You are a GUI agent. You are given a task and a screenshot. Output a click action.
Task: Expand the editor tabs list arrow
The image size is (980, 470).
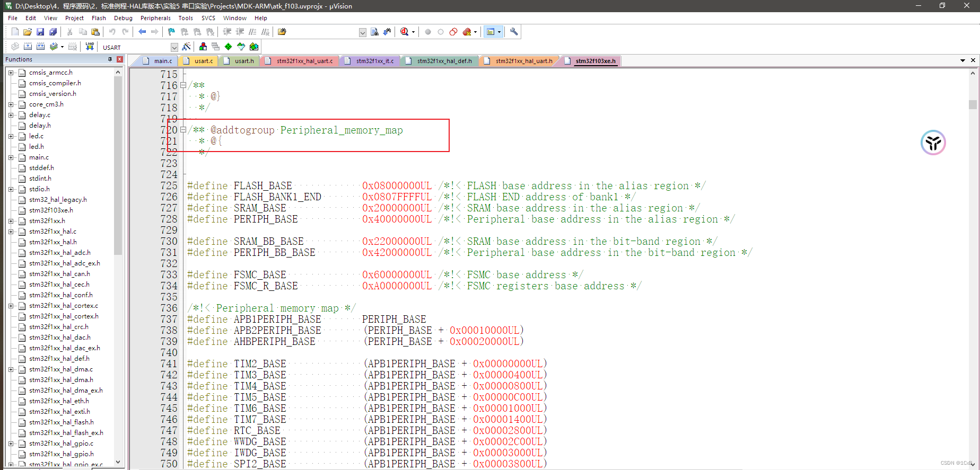[x=962, y=60]
